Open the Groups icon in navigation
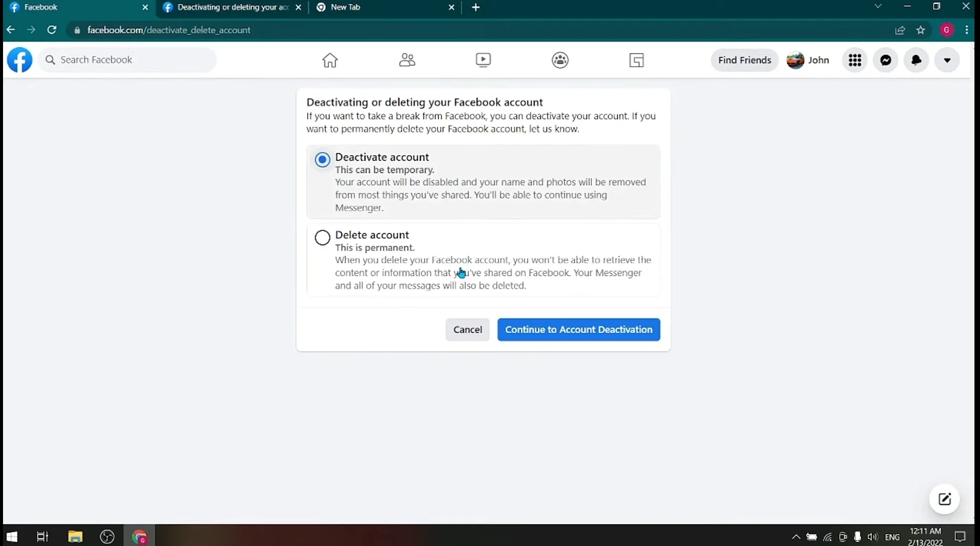Image resolution: width=980 pixels, height=546 pixels. point(560,60)
